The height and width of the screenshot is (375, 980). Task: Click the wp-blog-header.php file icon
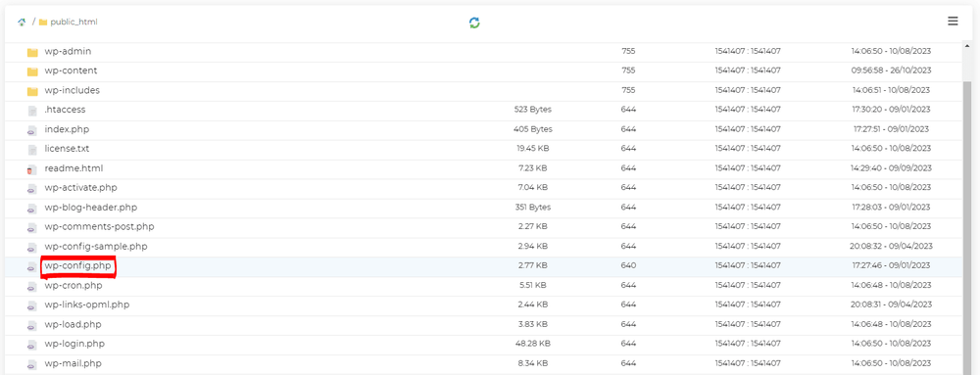pos(32,209)
